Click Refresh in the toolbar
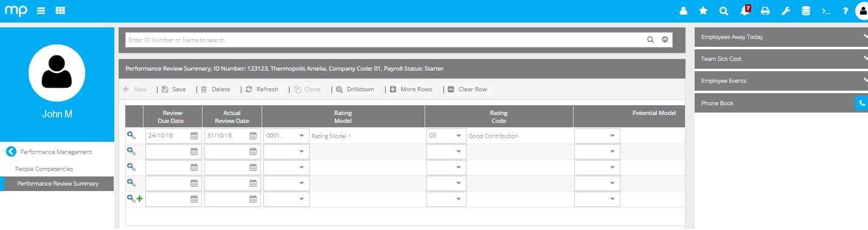 tap(262, 89)
